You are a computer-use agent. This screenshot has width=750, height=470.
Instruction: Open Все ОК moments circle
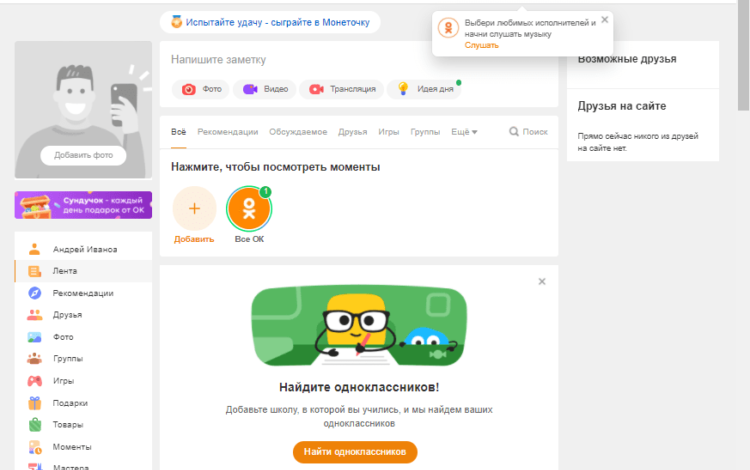[x=249, y=208]
